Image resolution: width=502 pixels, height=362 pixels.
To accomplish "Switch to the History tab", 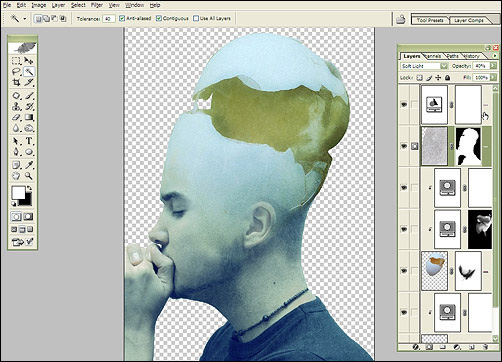I will pyautogui.click(x=471, y=56).
